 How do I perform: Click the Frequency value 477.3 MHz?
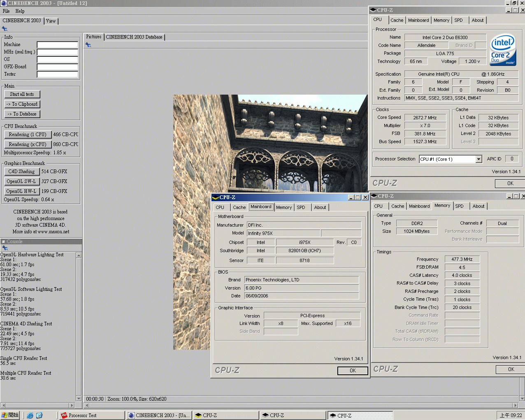click(x=462, y=259)
